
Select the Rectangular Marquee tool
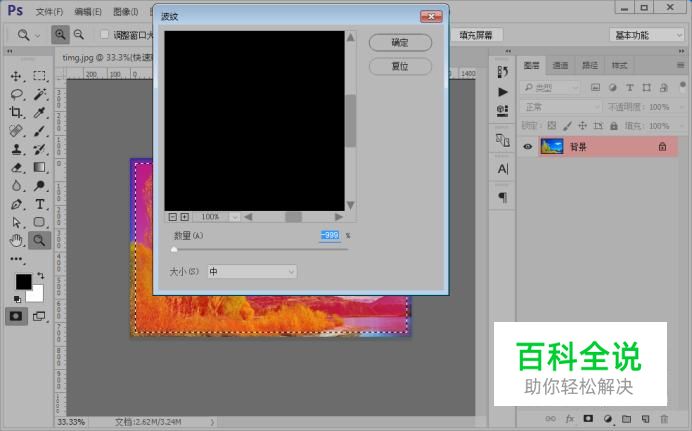pyautogui.click(x=39, y=76)
